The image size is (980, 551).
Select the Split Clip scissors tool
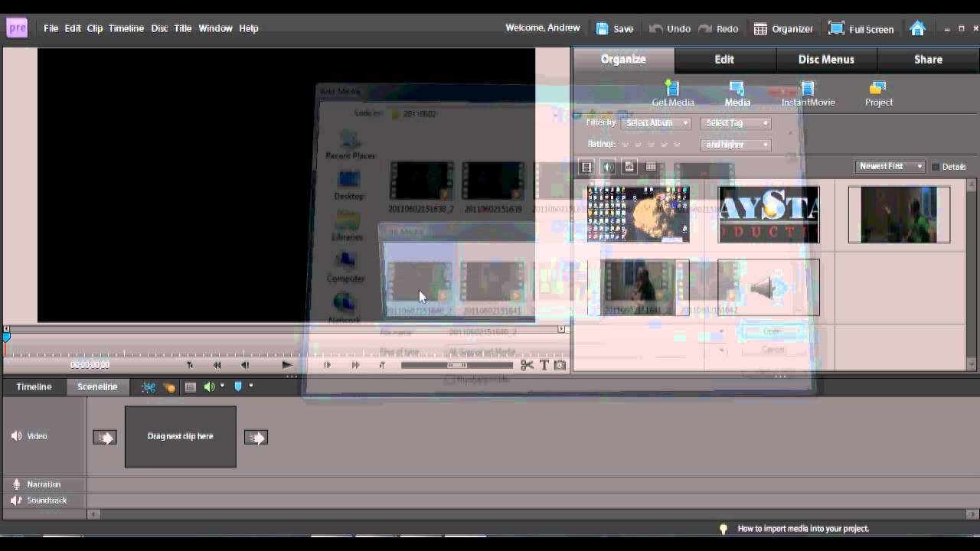click(x=527, y=365)
